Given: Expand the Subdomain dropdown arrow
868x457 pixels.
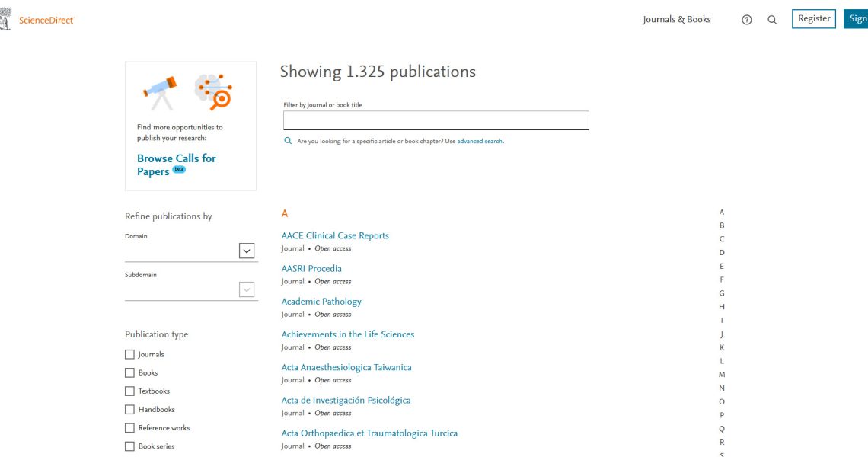Looking at the screenshot, I should click(x=246, y=289).
